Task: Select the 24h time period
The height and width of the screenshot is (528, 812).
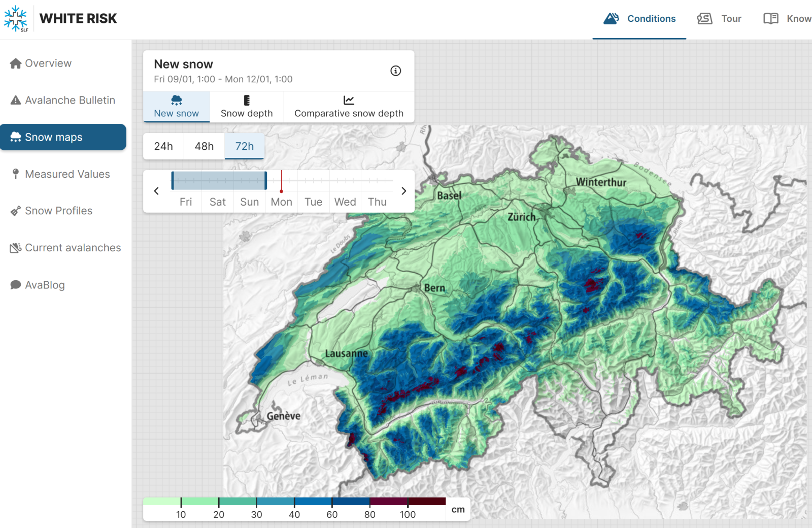Action: (163, 147)
